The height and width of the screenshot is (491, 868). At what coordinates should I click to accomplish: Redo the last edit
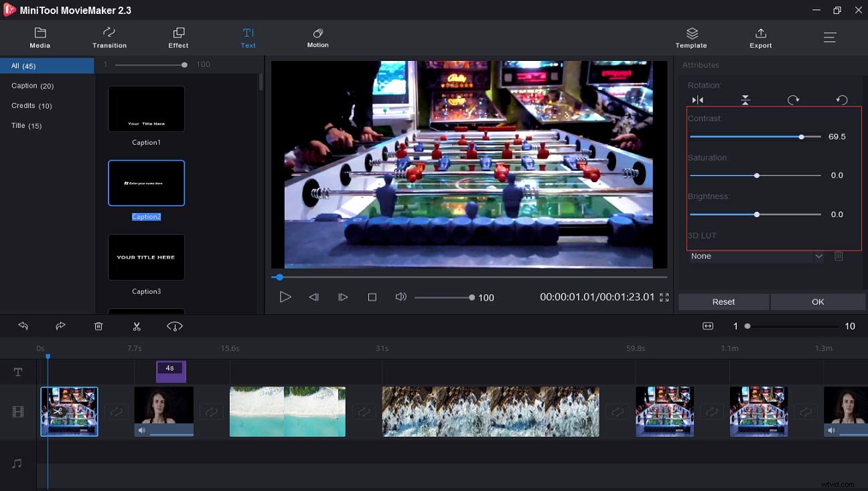60,326
